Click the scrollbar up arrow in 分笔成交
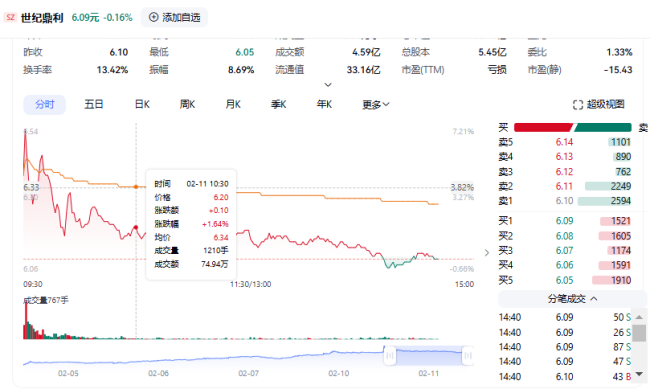This screenshot has height=389, width=650. coord(639,317)
